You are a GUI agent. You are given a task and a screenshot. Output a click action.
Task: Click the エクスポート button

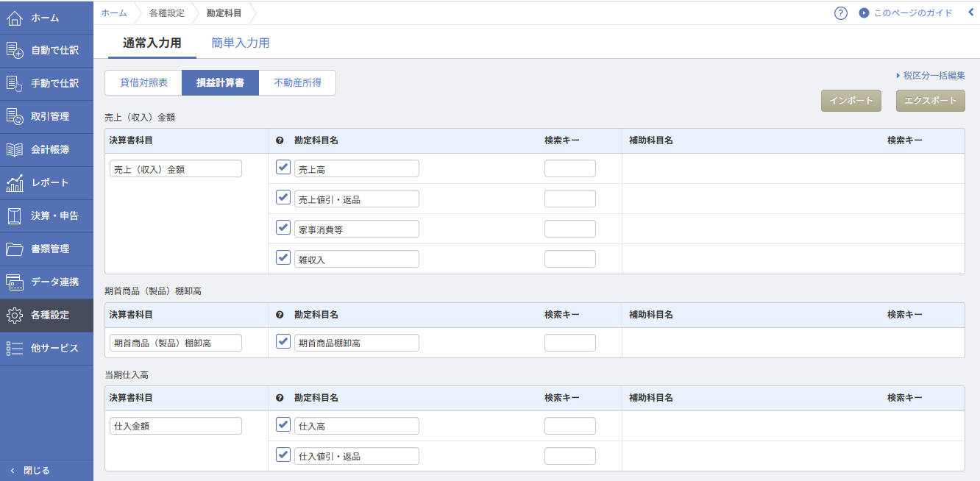coord(930,101)
